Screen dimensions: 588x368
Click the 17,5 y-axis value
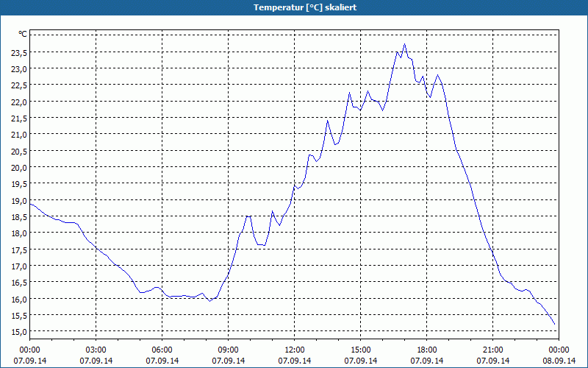(x=19, y=250)
